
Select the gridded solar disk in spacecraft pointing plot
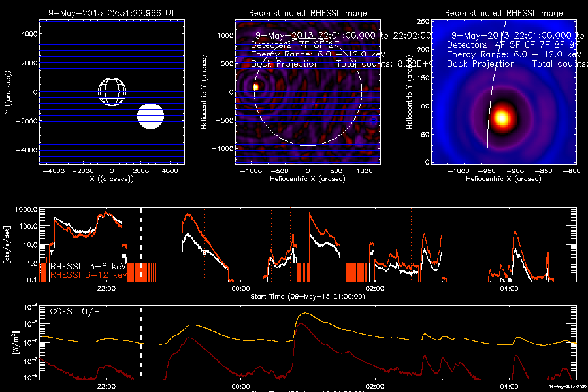pos(112,92)
